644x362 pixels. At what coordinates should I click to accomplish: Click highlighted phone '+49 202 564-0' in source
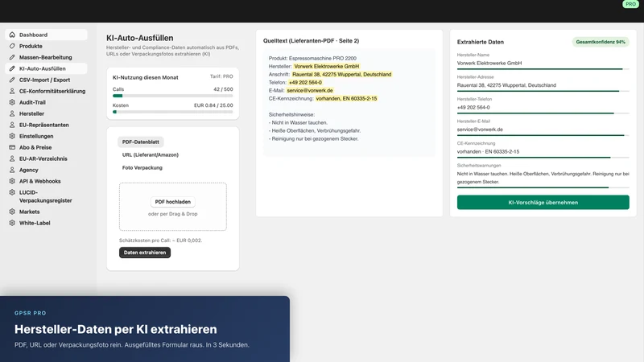tap(305, 83)
